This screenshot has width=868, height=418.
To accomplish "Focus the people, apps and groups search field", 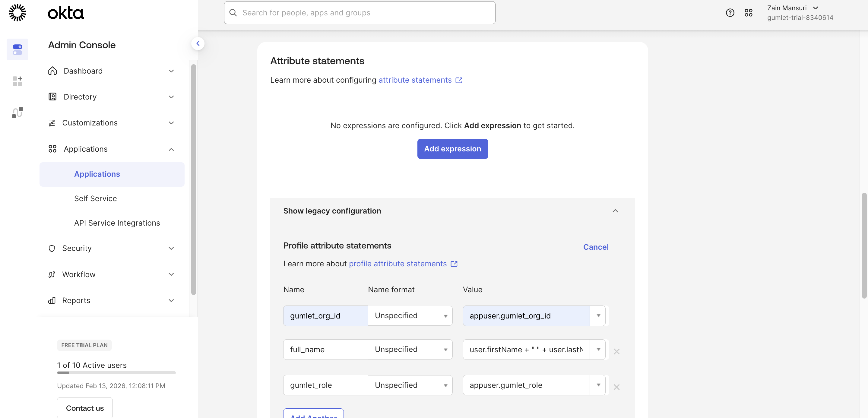I will (360, 13).
